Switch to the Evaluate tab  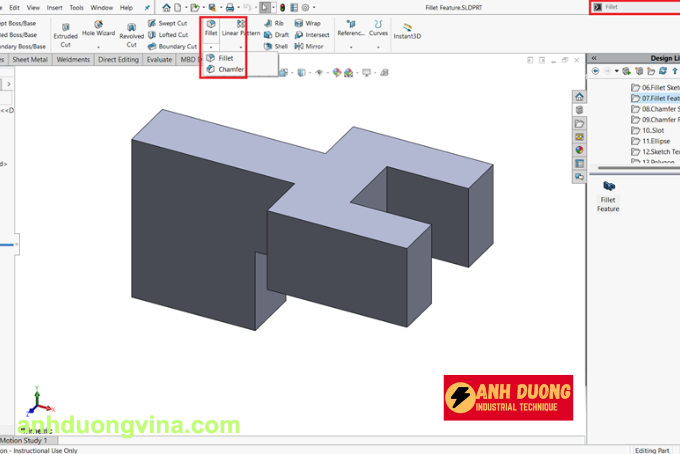pyautogui.click(x=159, y=59)
